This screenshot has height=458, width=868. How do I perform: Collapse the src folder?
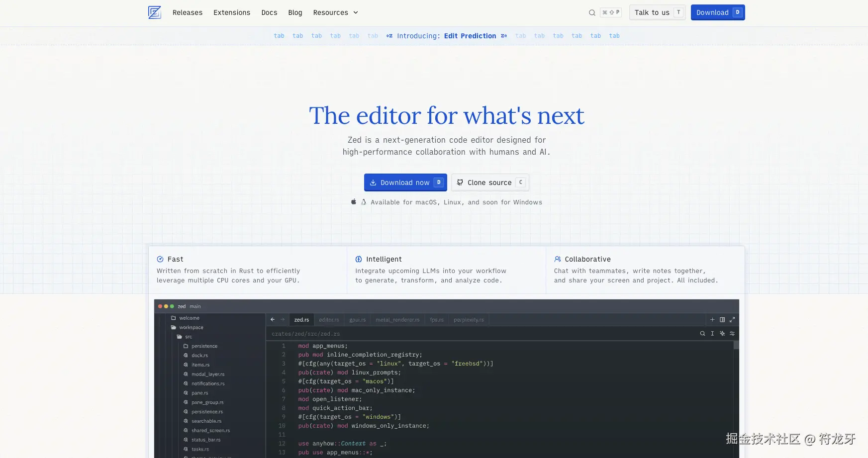(185, 337)
